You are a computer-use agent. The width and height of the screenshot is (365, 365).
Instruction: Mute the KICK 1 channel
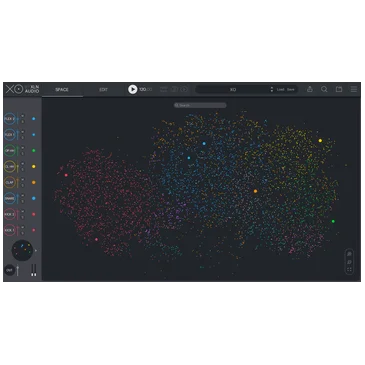[23, 227]
